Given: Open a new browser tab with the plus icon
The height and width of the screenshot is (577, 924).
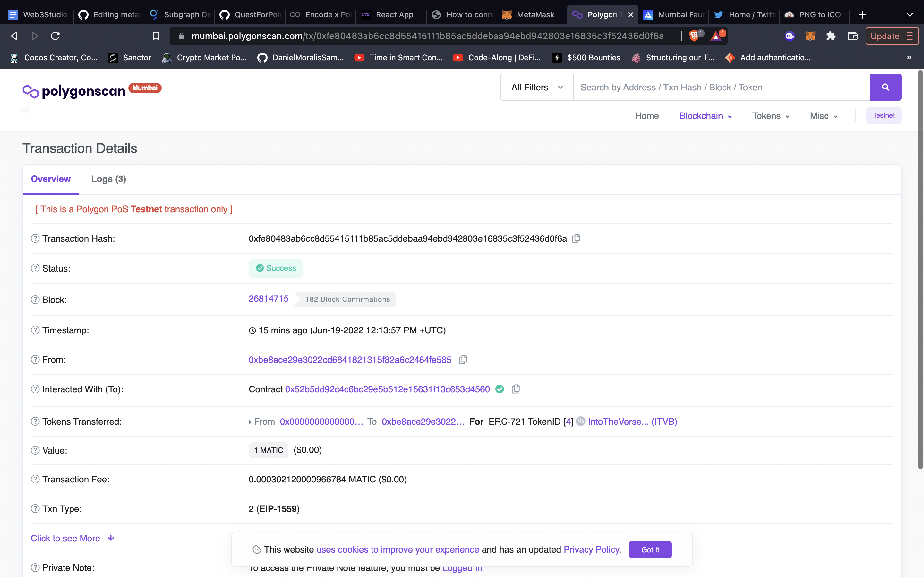Looking at the screenshot, I should click(x=862, y=14).
